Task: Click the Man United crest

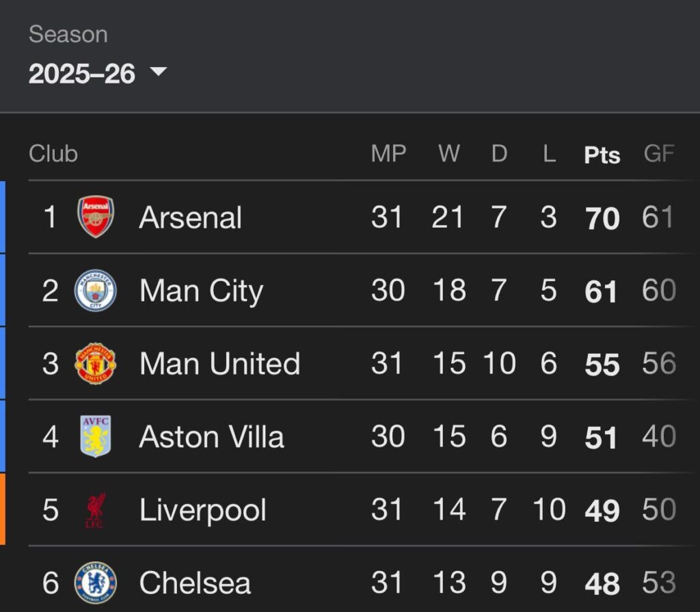Action: (96, 363)
